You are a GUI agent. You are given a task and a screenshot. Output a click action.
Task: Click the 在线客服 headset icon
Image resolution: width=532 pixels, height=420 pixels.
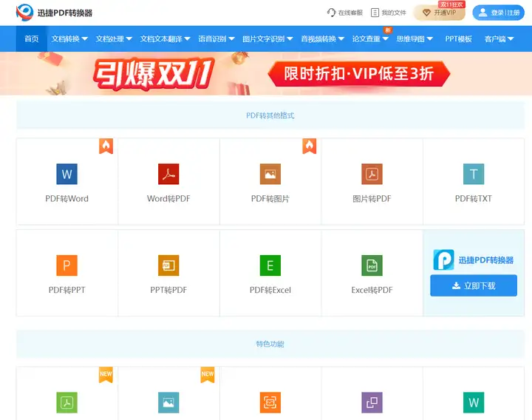(x=332, y=13)
